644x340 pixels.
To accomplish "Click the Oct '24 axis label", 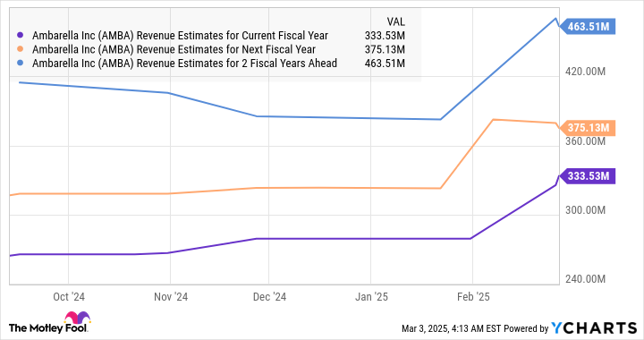I will click(x=69, y=297).
